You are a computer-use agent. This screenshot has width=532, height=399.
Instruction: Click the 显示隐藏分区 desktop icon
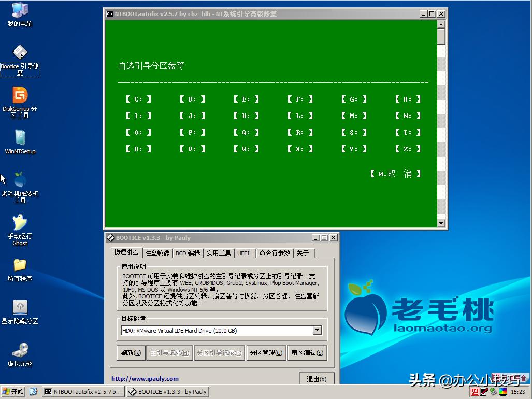coord(20,312)
